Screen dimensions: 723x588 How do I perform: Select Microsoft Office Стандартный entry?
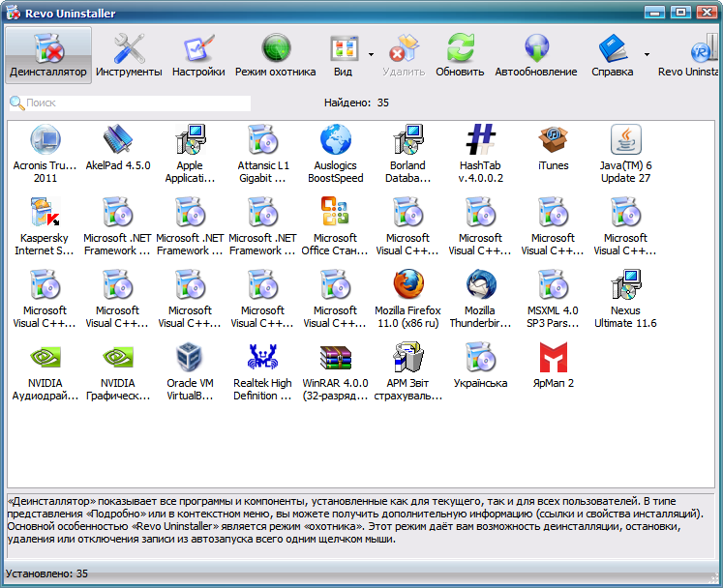tap(335, 226)
